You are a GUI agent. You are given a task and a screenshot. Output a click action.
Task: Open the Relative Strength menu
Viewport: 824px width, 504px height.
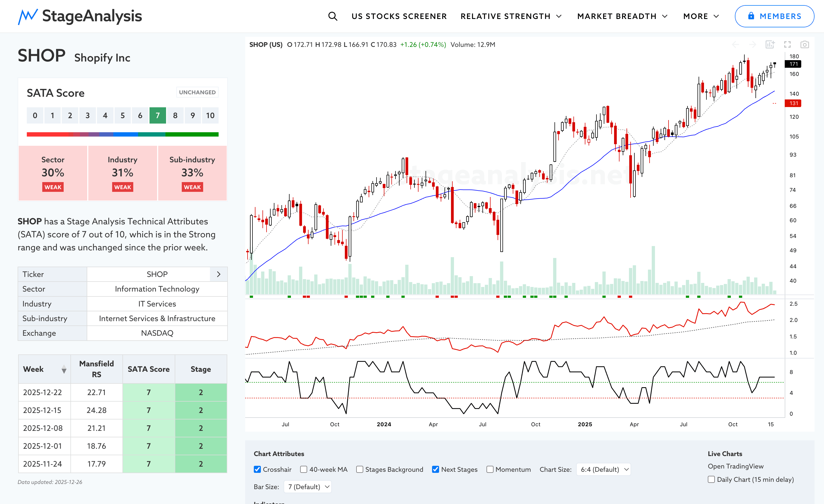511,16
